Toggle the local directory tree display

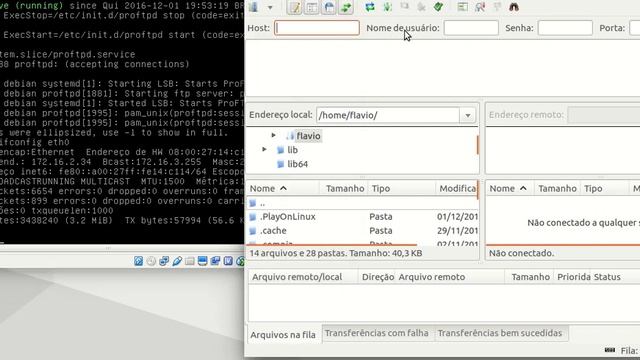point(312,7)
